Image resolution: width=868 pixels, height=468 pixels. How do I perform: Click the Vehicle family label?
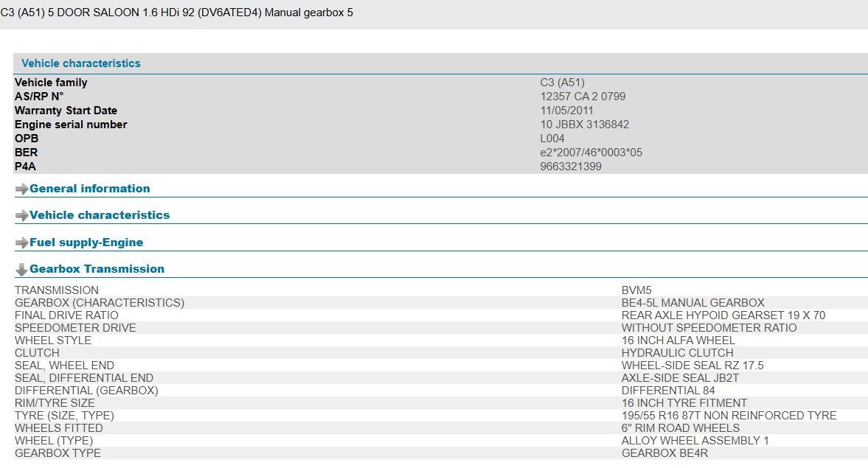51,83
